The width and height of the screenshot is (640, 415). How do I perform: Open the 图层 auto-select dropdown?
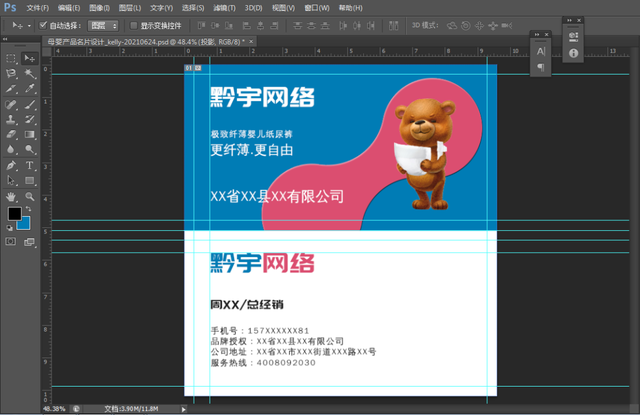tap(103, 26)
